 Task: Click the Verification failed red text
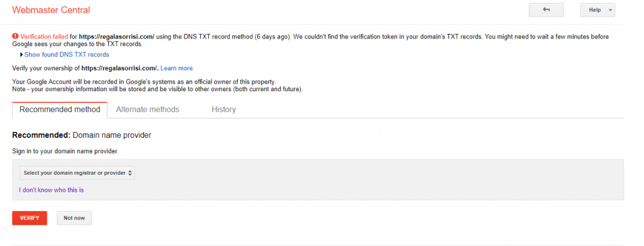pos(44,36)
